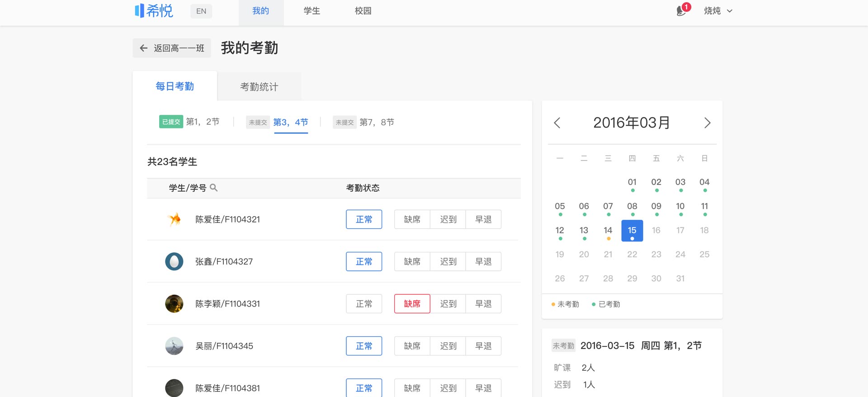
Task: Set 张鑫 status to 迟到
Action: [x=448, y=261]
